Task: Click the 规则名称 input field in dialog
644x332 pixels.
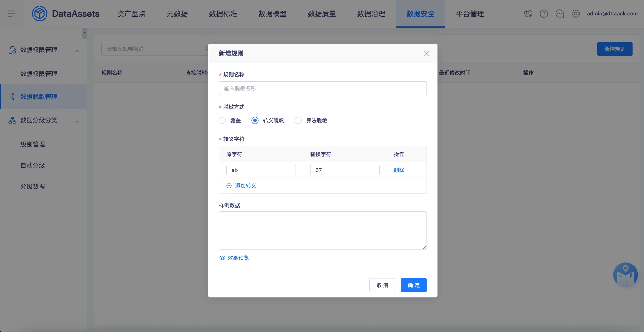Action: click(x=322, y=88)
